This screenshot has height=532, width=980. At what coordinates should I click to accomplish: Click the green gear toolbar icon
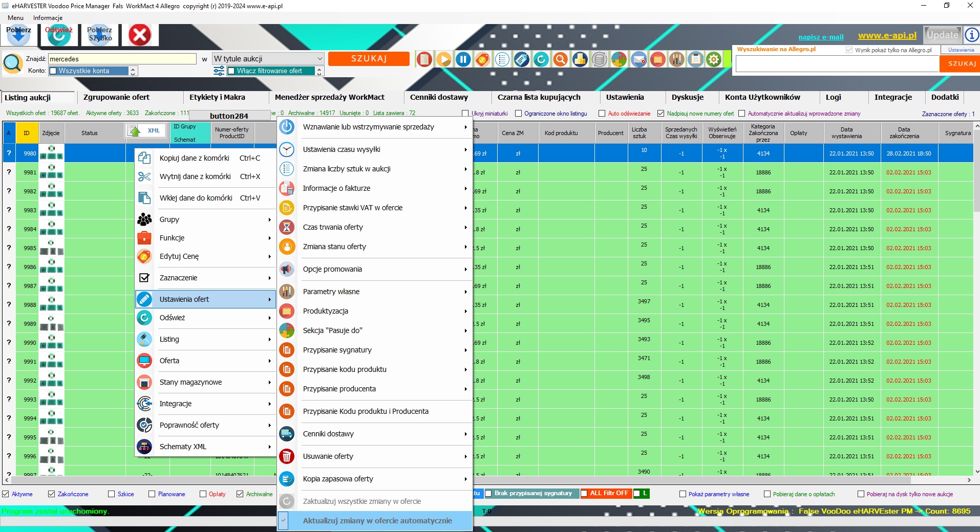pos(714,59)
